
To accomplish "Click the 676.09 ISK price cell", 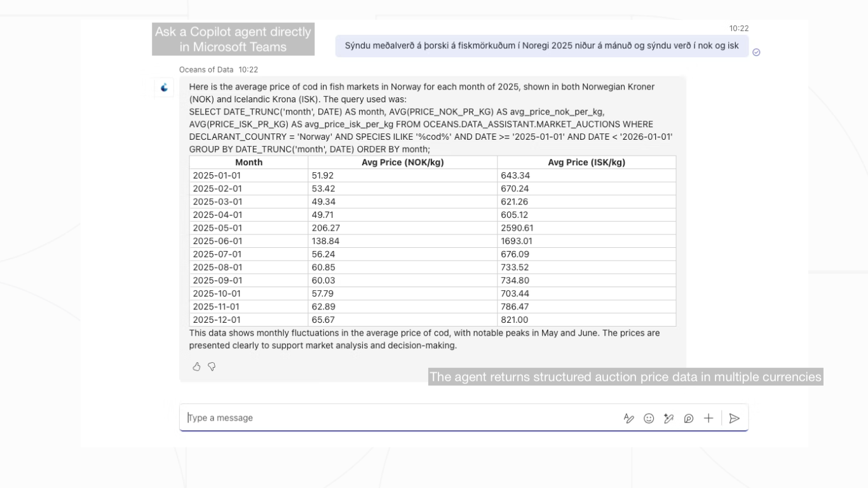I will (x=587, y=254).
